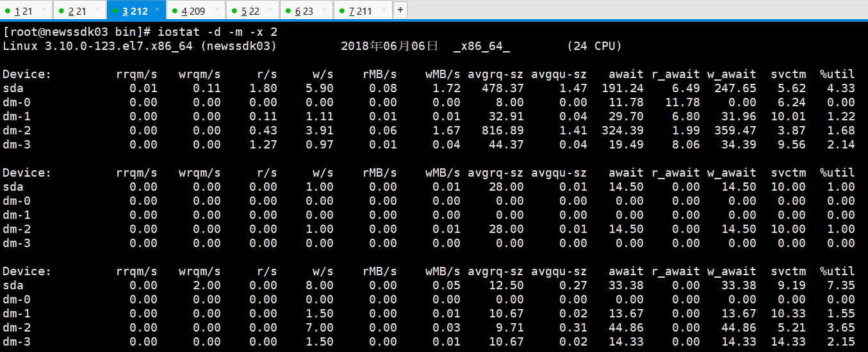Close the "1 21" tab
Screen dimensions: 868x352
pyautogui.click(x=44, y=10)
